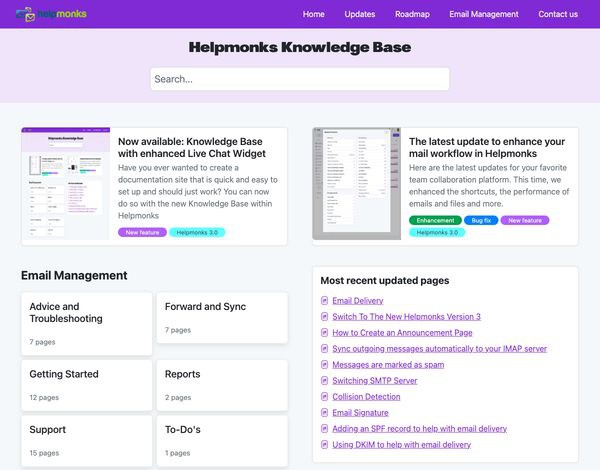Open the Advice and Troubleshooting category card
This screenshot has width=600, height=470.
coord(87,324)
